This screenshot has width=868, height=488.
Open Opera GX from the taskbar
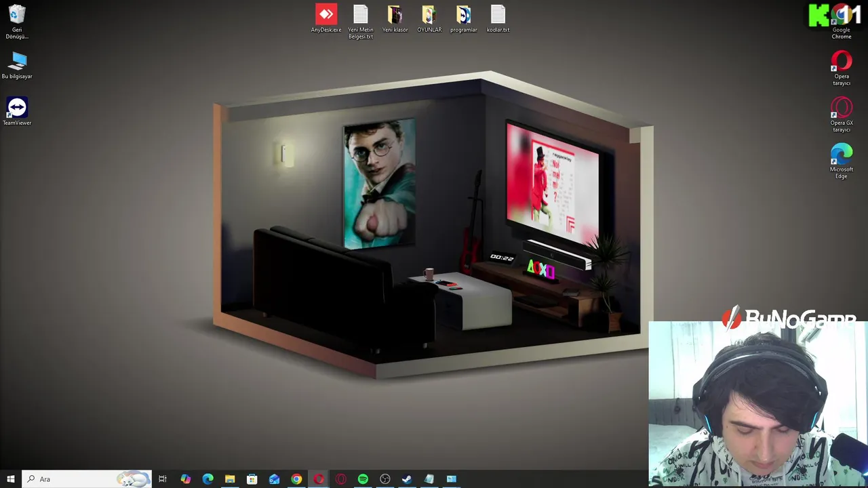[x=340, y=479]
